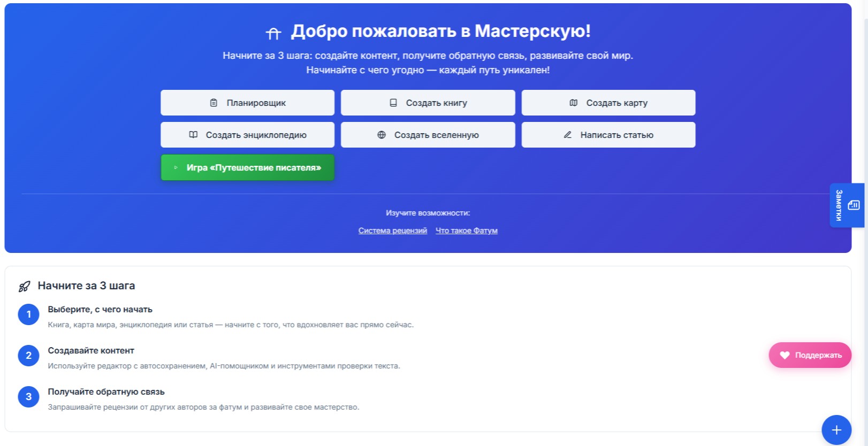Click the line starting Книга, карта мира, энциклопедия
Image resolution: width=868 pixels, height=446 pixels.
[231, 325]
